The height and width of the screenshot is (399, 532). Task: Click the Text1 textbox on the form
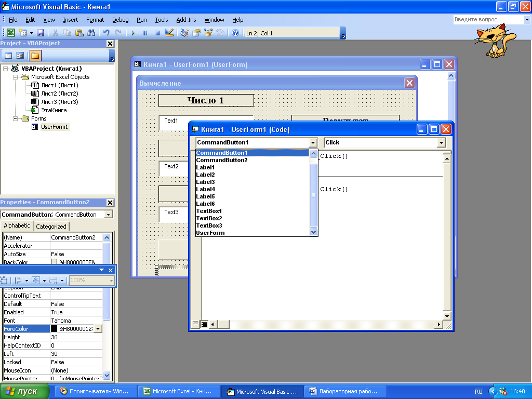tap(174, 123)
